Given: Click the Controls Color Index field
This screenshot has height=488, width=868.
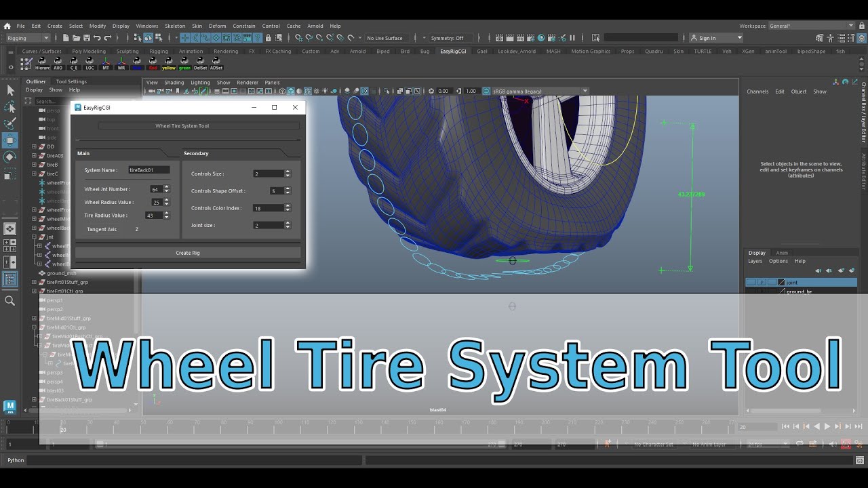Looking at the screenshot, I should [x=268, y=208].
